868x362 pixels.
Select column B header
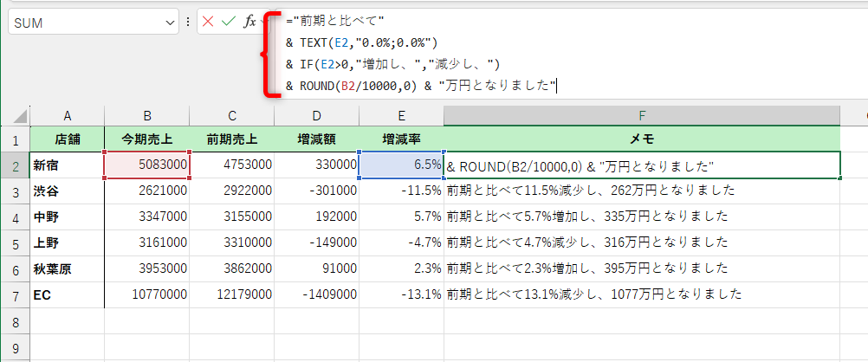point(146,116)
